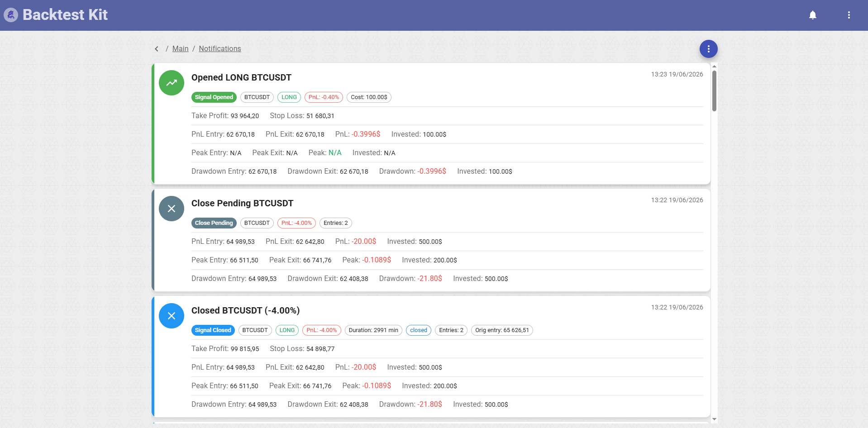Click the Cost: 100.00$ chip
The image size is (868, 428).
369,97
